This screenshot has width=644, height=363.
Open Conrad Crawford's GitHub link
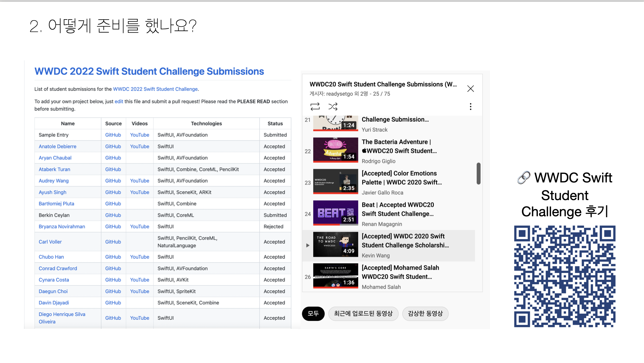click(x=113, y=268)
